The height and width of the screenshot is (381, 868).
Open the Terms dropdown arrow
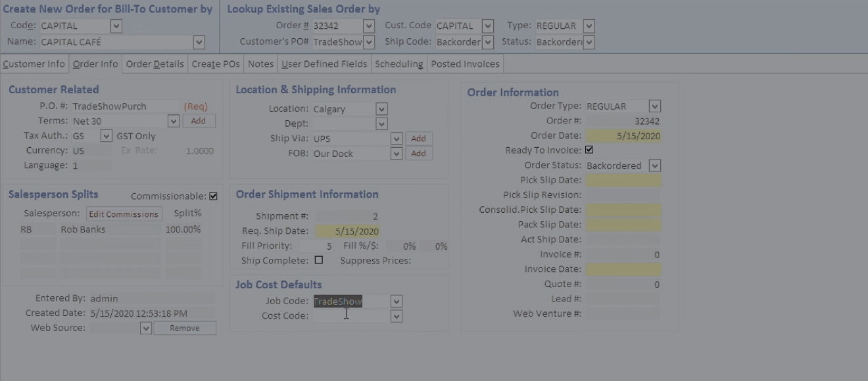pos(173,121)
